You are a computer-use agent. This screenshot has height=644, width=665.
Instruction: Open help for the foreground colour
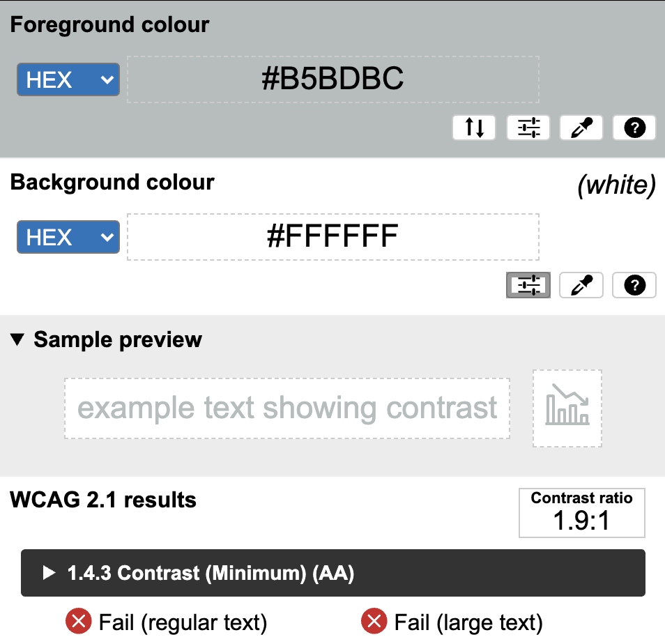pyautogui.click(x=634, y=128)
